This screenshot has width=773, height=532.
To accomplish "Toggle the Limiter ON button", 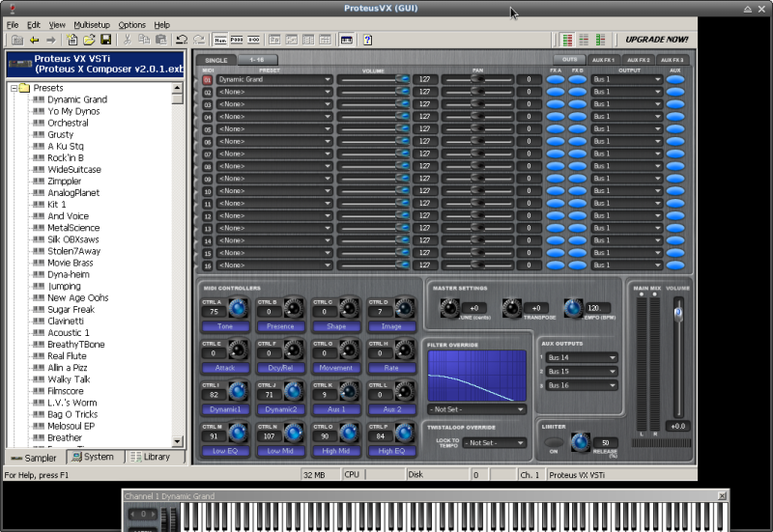I will coord(555,443).
